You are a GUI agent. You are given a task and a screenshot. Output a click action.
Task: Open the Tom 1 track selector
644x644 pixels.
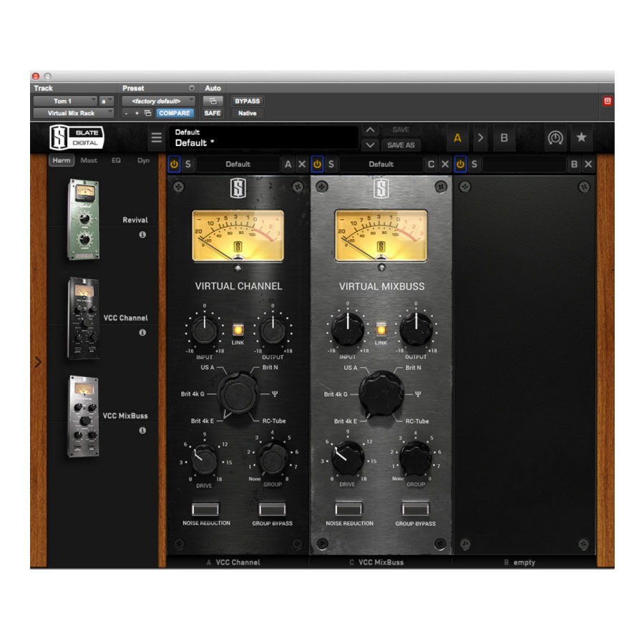pos(65,101)
